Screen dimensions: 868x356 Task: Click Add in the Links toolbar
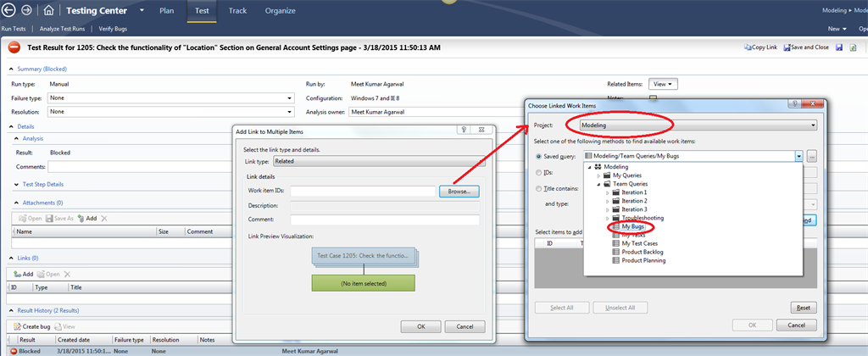click(x=23, y=274)
